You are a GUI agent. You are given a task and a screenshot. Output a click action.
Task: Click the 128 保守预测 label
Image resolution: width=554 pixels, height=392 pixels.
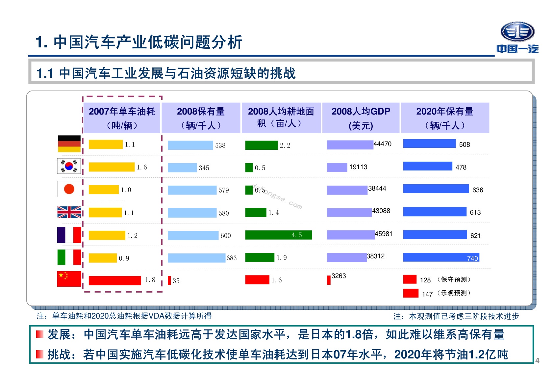click(x=446, y=280)
